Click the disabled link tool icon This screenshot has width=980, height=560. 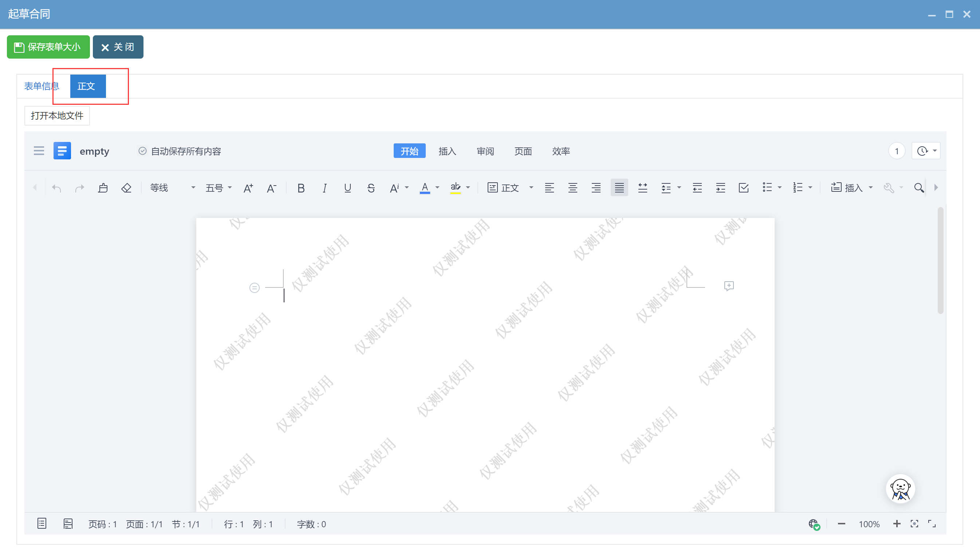[889, 188]
